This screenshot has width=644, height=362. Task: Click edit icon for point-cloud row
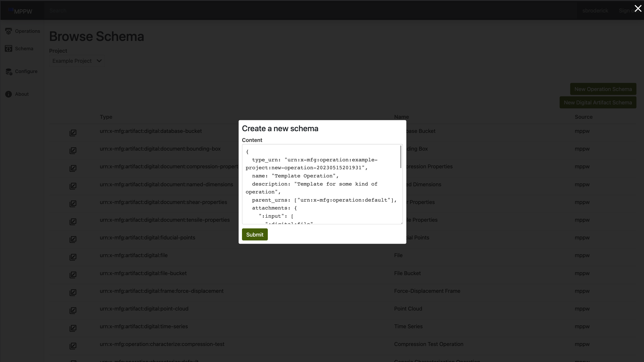(73, 310)
